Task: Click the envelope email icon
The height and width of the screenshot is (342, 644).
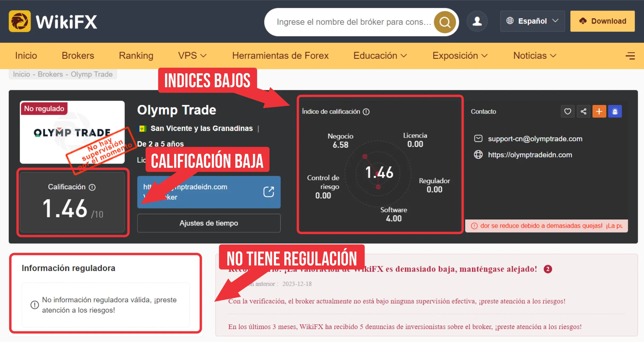Action: (x=478, y=139)
